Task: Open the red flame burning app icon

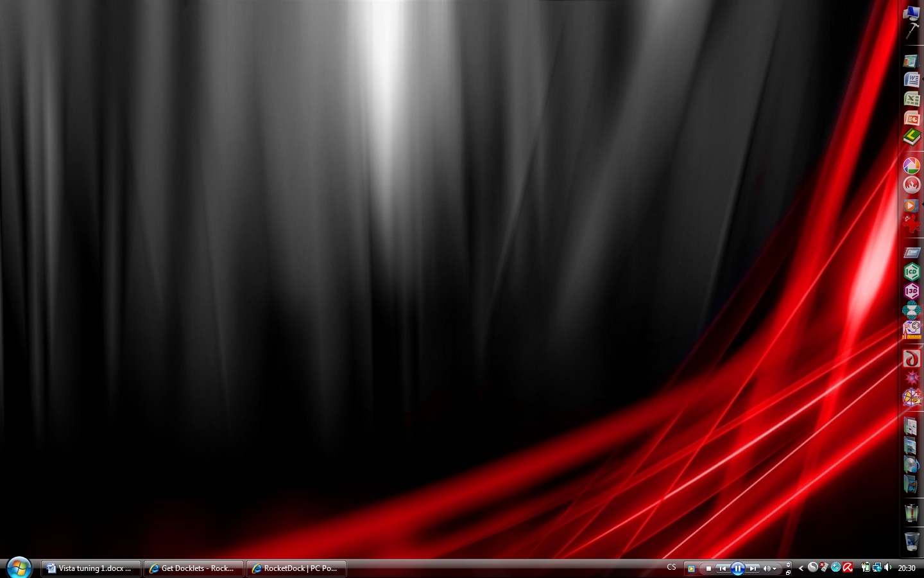Action: [912, 185]
